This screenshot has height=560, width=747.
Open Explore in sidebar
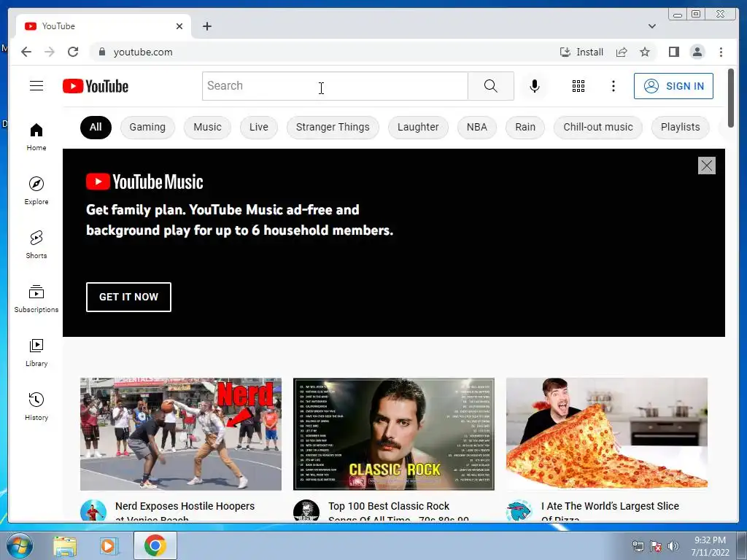(36, 190)
